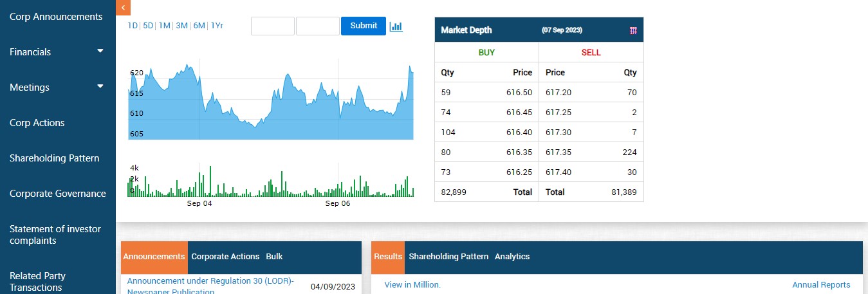Select the 5D chart range

pos(148,26)
